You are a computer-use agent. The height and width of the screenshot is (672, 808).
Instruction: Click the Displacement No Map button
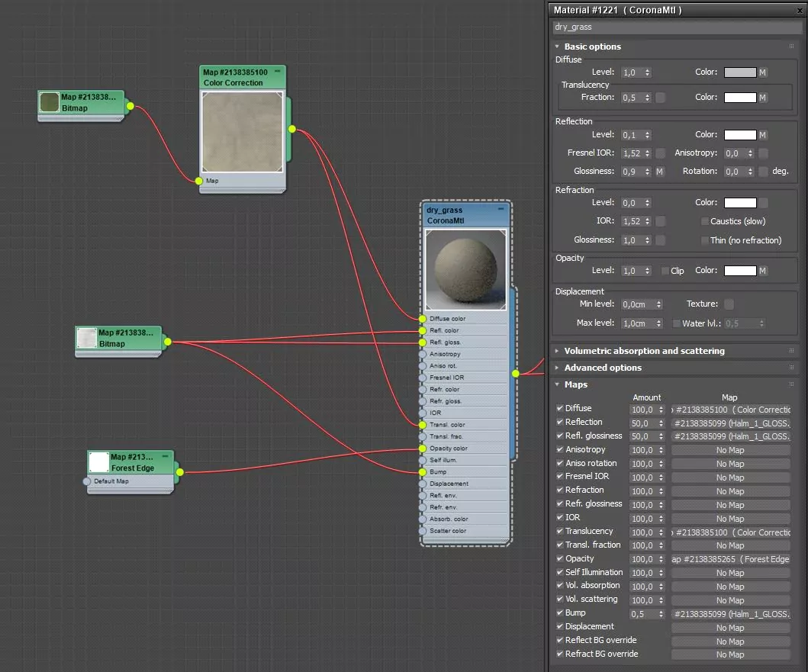(x=730, y=628)
